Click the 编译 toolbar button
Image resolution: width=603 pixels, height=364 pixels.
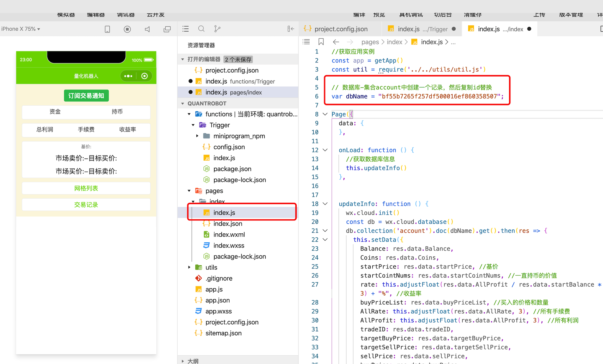[x=359, y=15]
